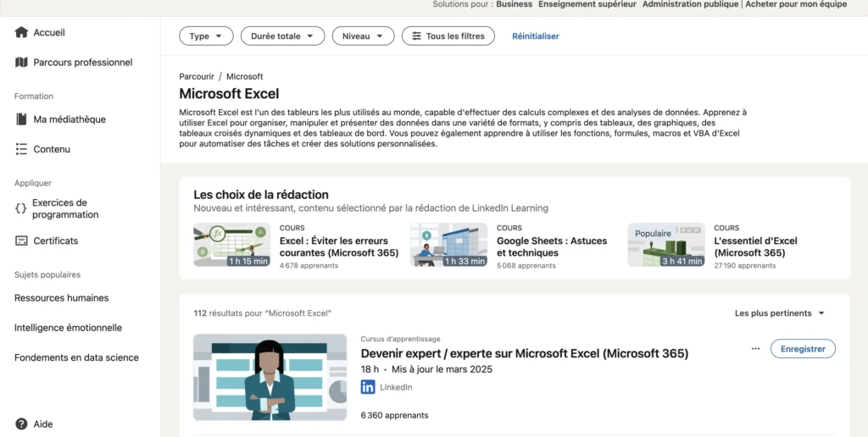Click Réinitialiser to reset filters
This screenshot has width=868, height=437.
(x=535, y=36)
